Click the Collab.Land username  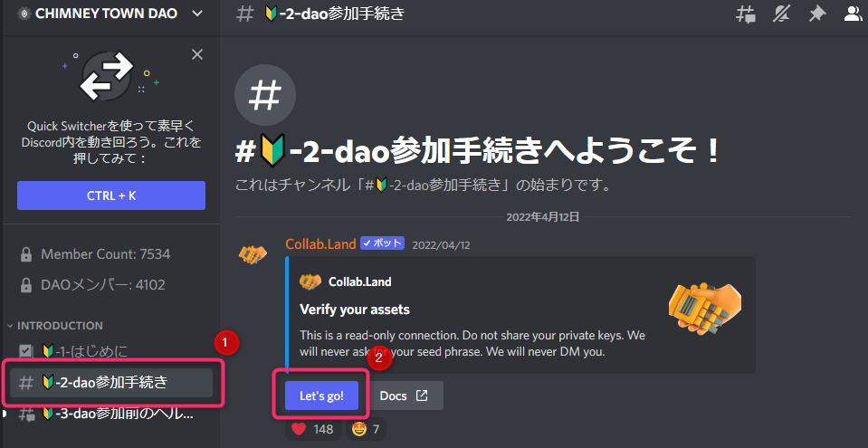click(320, 244)
